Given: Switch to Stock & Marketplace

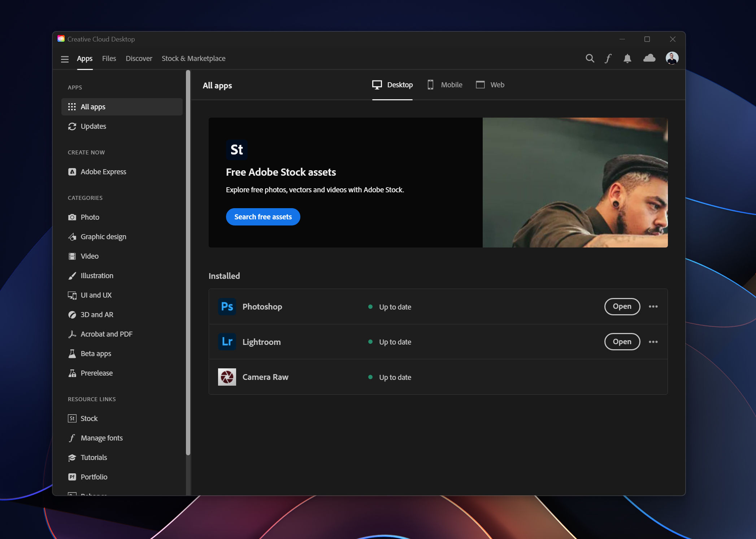Looking at the screenshot, I should (194, 58).
